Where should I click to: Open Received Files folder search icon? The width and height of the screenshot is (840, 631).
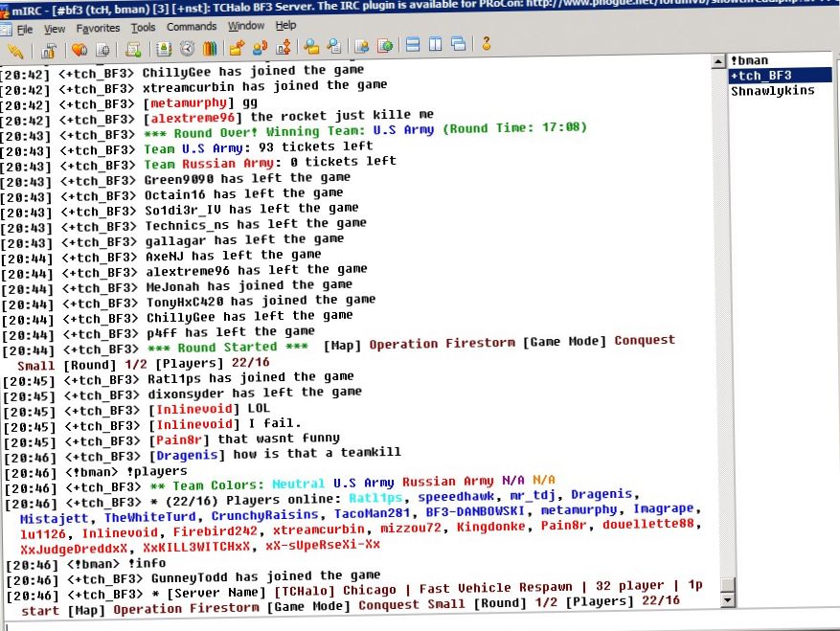[311, 46]
